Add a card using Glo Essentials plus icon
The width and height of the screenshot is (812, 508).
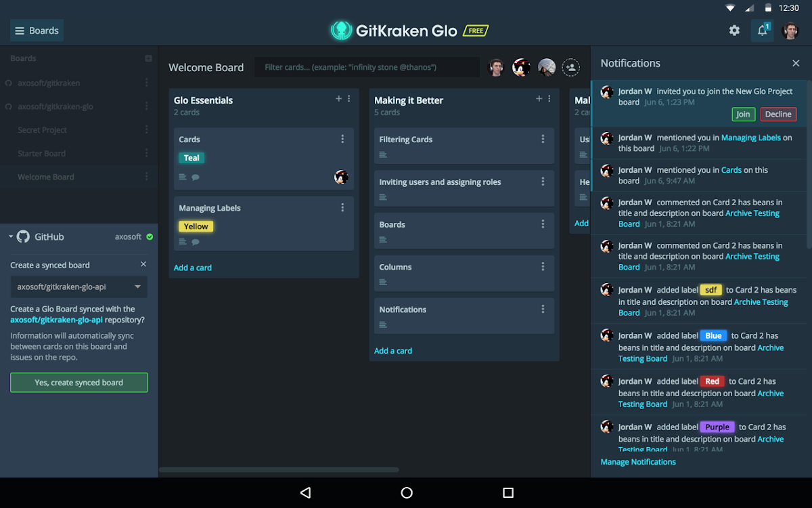tap(339, 99)
